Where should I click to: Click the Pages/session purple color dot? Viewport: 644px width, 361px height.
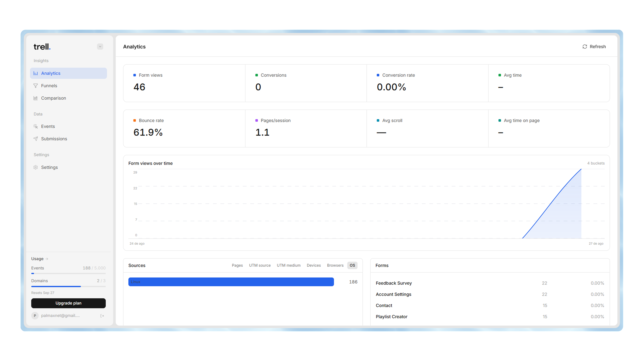click(257, 120)
